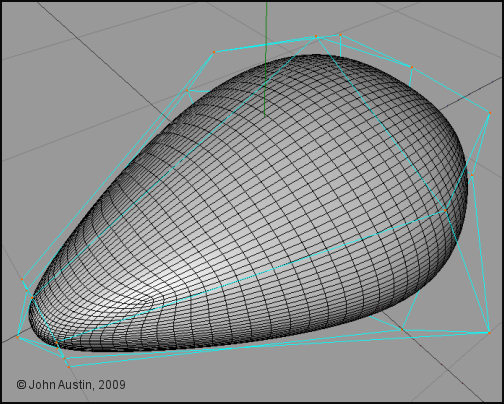Click the orange control point on the bottom edge near the ground line
The width and height of the screenshot is (504, 404).
pos(403,330)
